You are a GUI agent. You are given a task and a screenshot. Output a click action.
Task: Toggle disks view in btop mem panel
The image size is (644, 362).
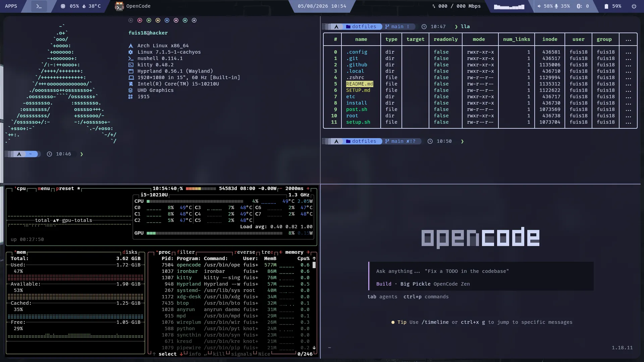130,252
